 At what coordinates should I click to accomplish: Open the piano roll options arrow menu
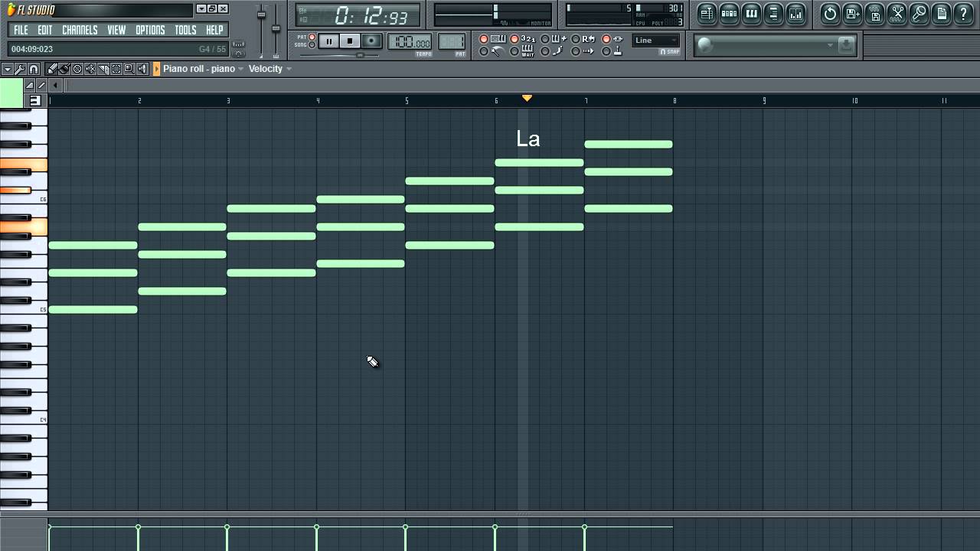(x=8, y=69)
